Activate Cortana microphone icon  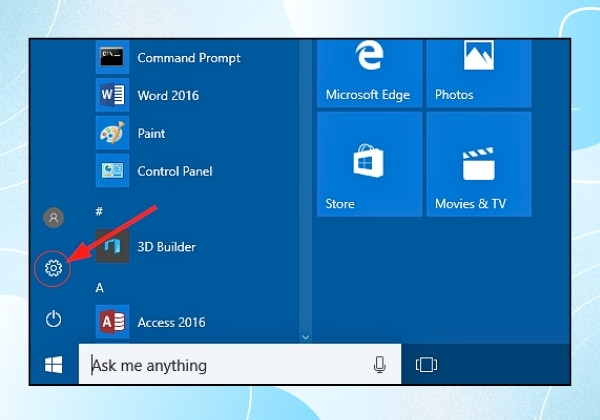379,365
